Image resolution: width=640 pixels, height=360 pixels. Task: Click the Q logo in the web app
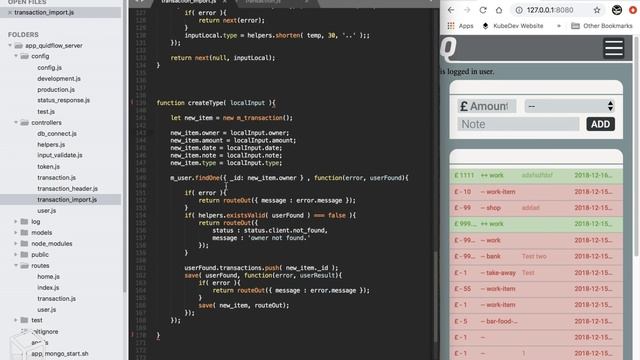pyautogui.click(x=448, y=48)
